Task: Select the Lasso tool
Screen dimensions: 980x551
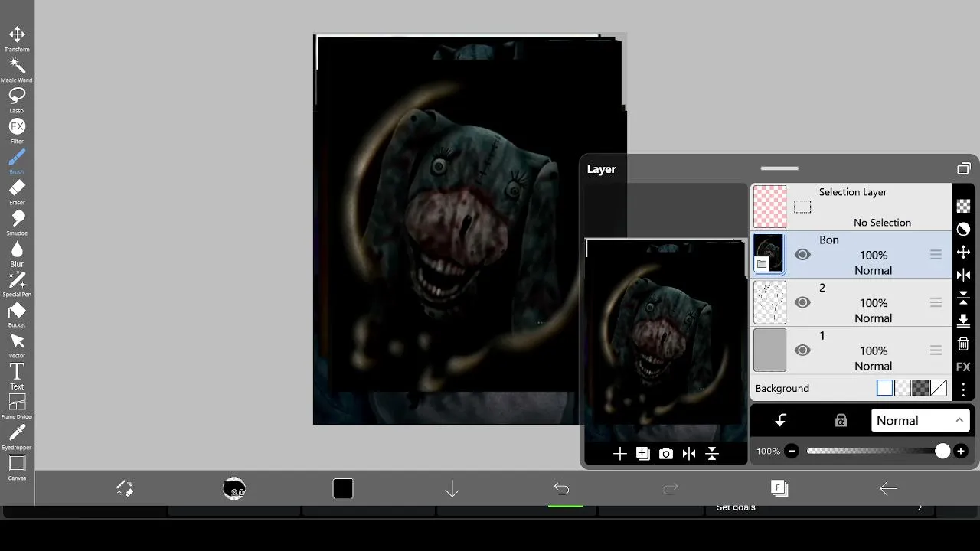Action: (17, 99)
